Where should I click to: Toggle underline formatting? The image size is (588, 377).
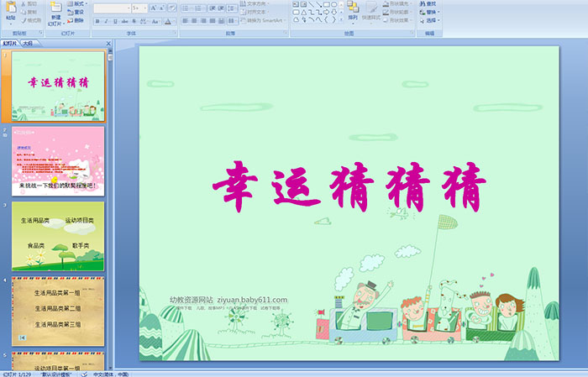click(115, 21)
